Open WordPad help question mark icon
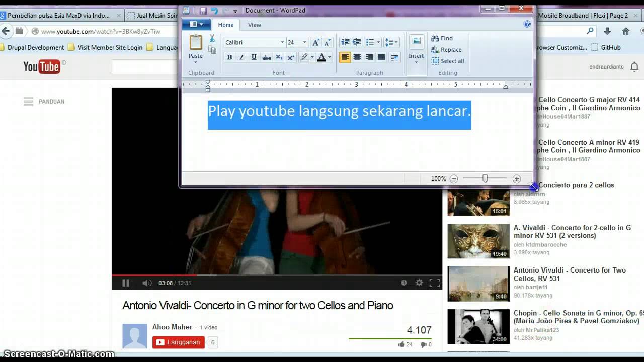The image size is (644, 362). [527, 24]
